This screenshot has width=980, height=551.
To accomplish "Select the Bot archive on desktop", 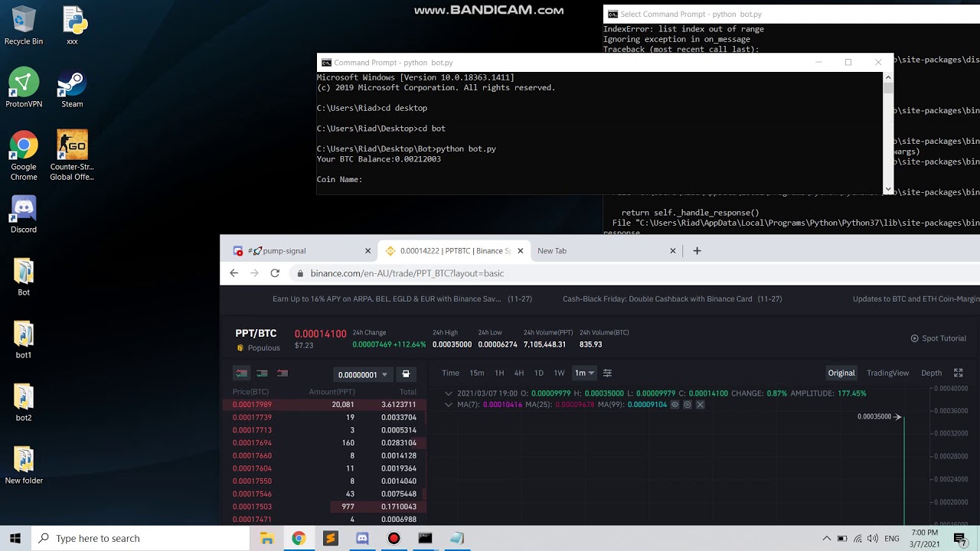I will pyautogui.click(x=24, y=277).
